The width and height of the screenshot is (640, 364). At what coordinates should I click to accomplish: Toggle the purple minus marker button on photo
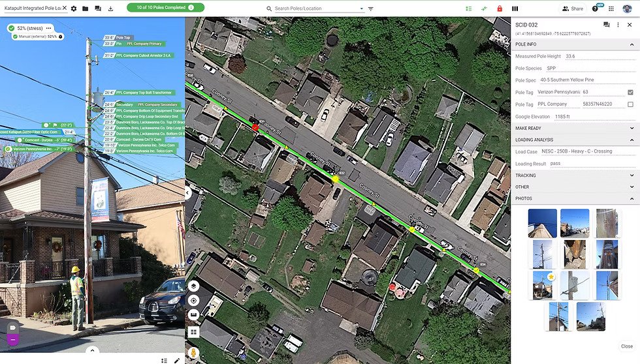(x=12, y=340)
